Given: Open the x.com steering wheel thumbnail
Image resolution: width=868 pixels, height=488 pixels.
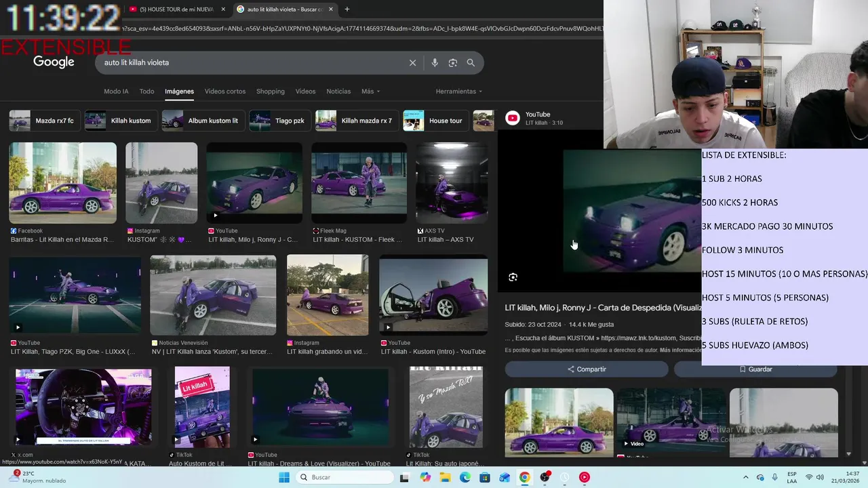Looking at the screenshot, I should pyautogui.click(x=83, y=406).
